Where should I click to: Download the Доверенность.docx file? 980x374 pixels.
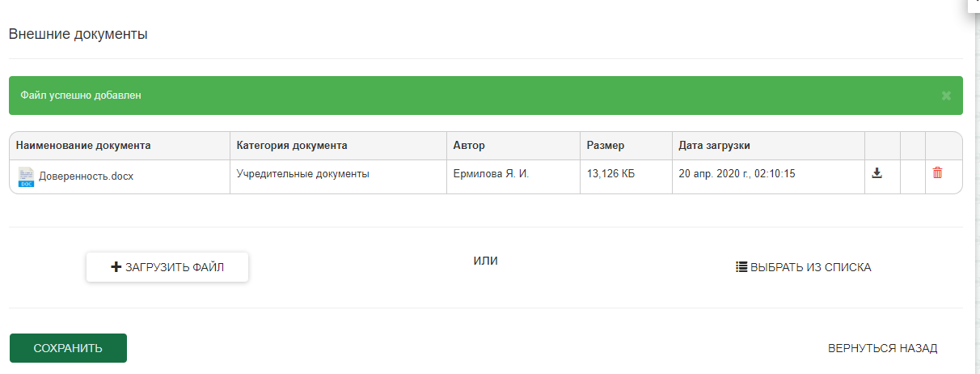tap(877, 173)
